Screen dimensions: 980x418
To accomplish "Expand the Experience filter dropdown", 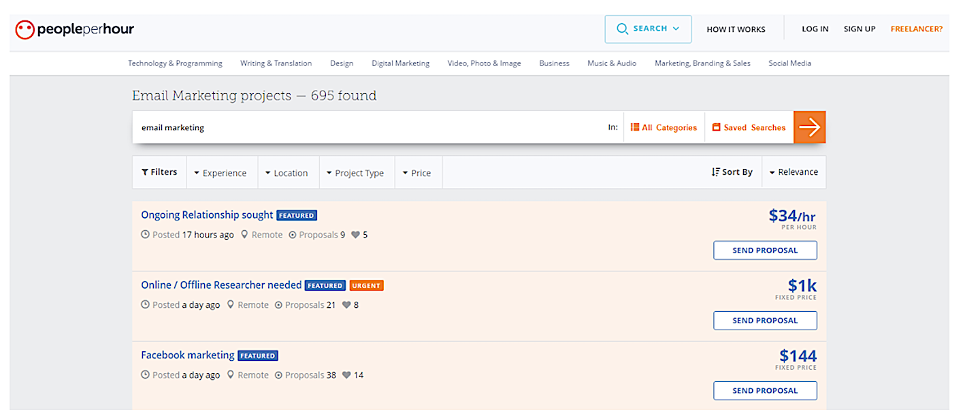I will (x=220, y=173).
